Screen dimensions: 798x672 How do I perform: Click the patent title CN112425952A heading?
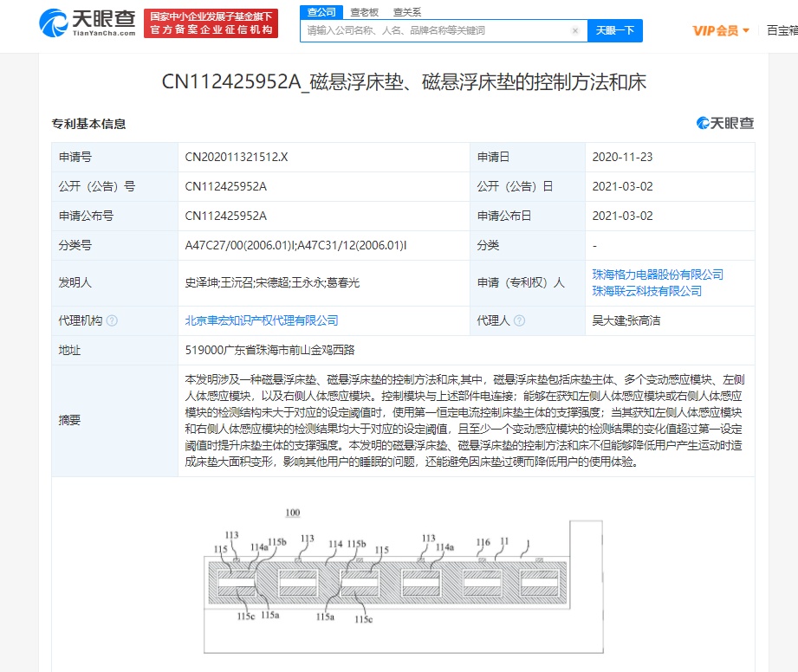coord(404,82)
